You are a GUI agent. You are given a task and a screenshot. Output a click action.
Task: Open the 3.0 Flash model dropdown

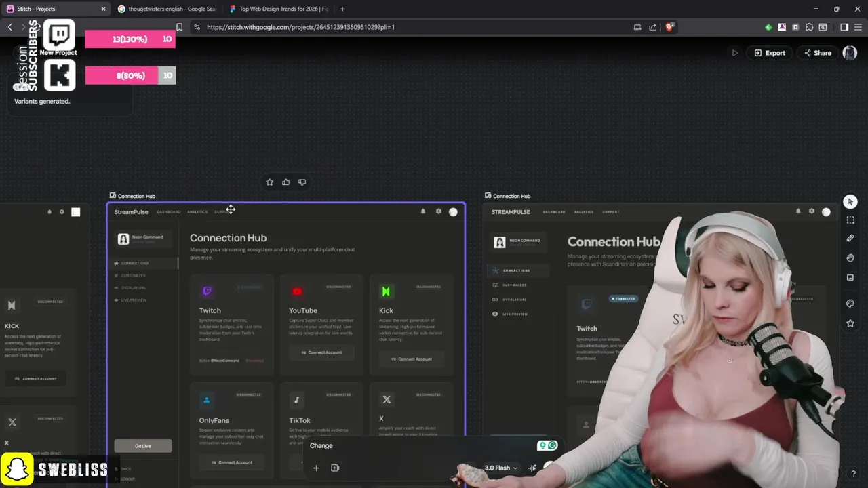coord(501,468)
